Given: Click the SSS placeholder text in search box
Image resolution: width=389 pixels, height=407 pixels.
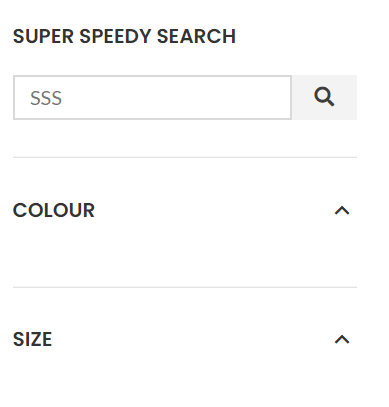Looking at the screenshot, I should (x=46, y=98).
